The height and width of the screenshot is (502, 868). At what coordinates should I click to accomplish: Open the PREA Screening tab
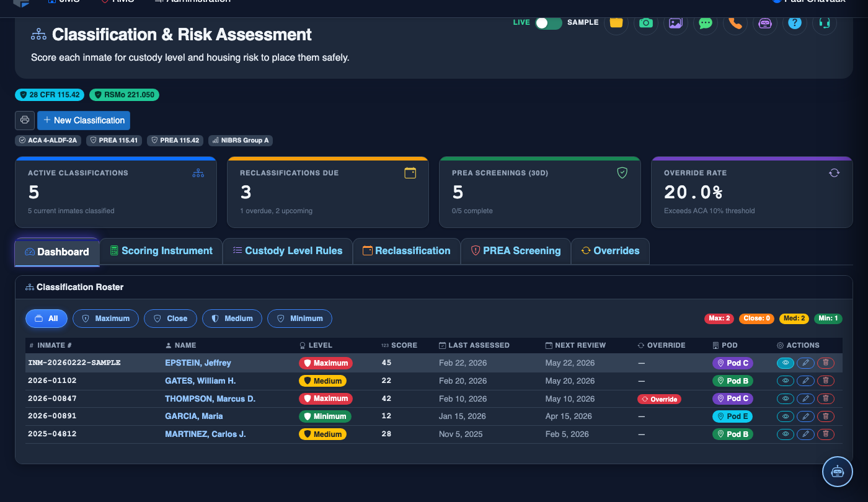click(x=516, y=251)
